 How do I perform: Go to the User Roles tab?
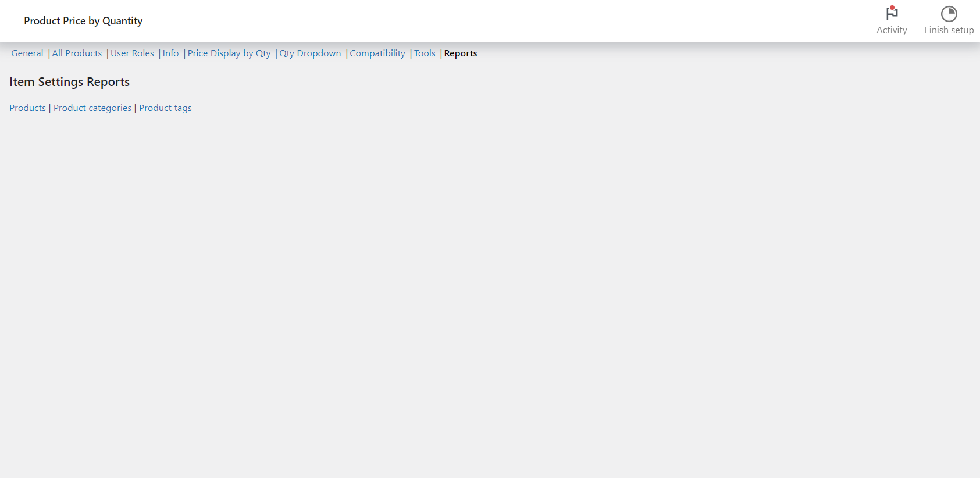pos(132,53)
